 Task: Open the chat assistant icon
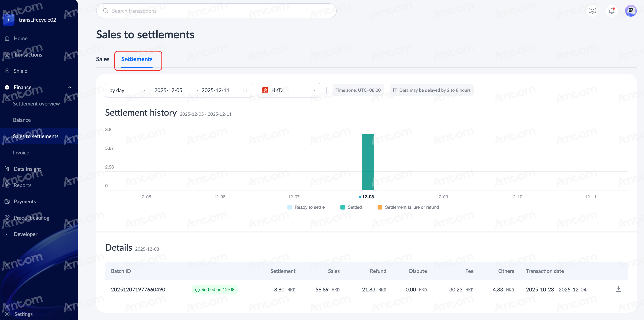point(592,11)
